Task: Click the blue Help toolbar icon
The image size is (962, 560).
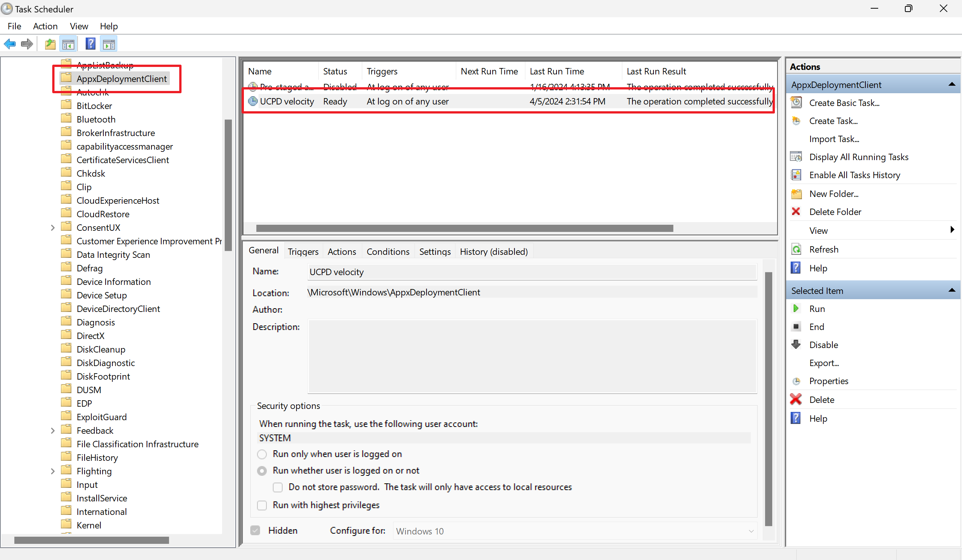Action: pos(90,44)
